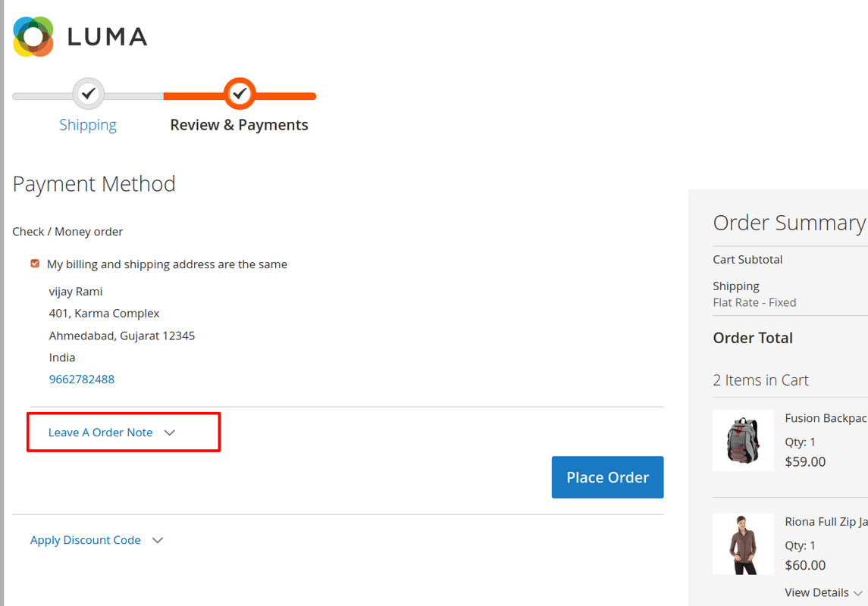Click the 2 Items in Cart heading
The height and width of the screenshot is (606, 868).
(x=760, y=380)
